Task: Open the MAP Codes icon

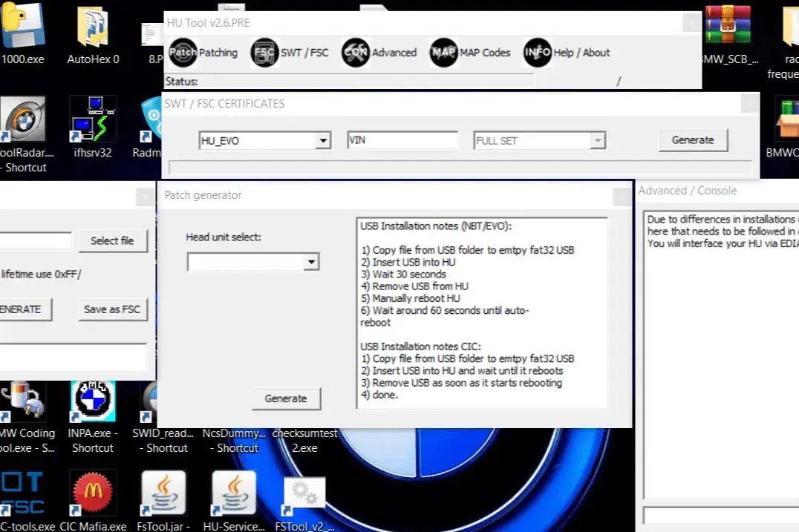Action: point(443,53)
